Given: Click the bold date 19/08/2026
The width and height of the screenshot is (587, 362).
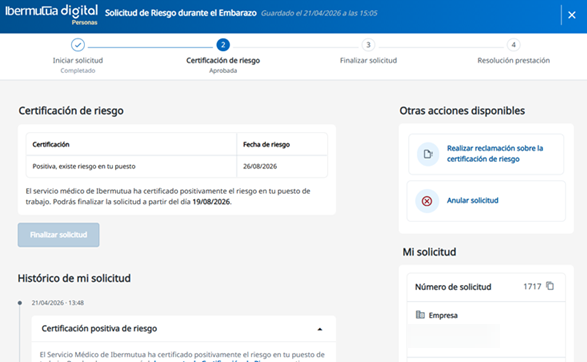Looking at the screenshot, I should [x=211, y=202].
